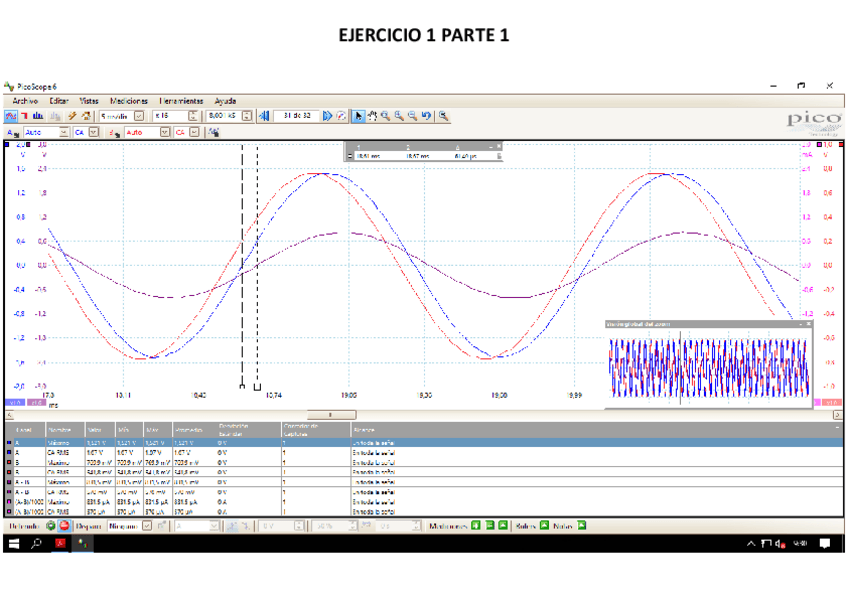Open the trigger mode Ninguno dropdown
This screenshot has height=599, width=848.
146,525
